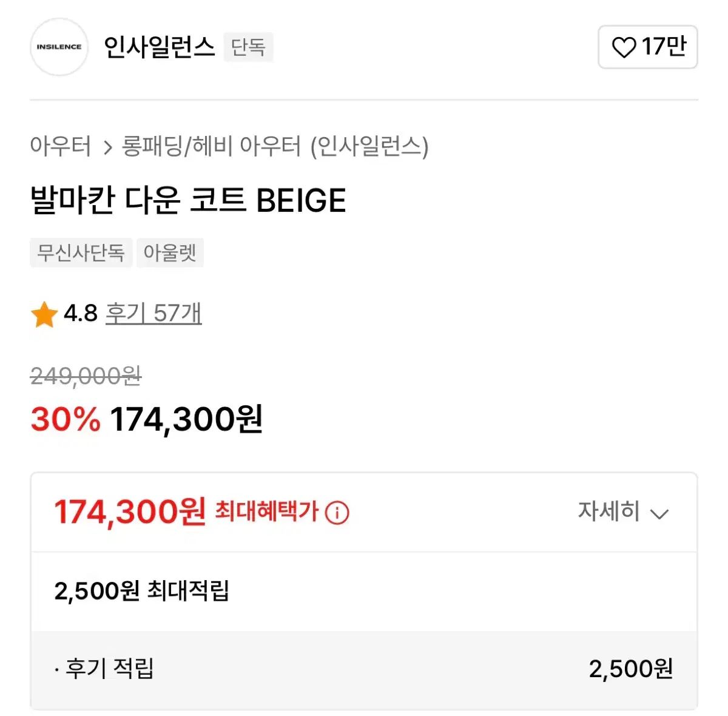Click the down chevron beside 자세히
This screenshot has height=716, width=728.
coord(659,514)
